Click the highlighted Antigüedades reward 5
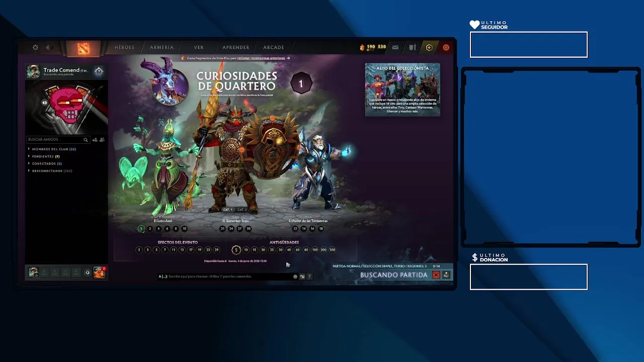The image size is (644, 362). point(236,250)
